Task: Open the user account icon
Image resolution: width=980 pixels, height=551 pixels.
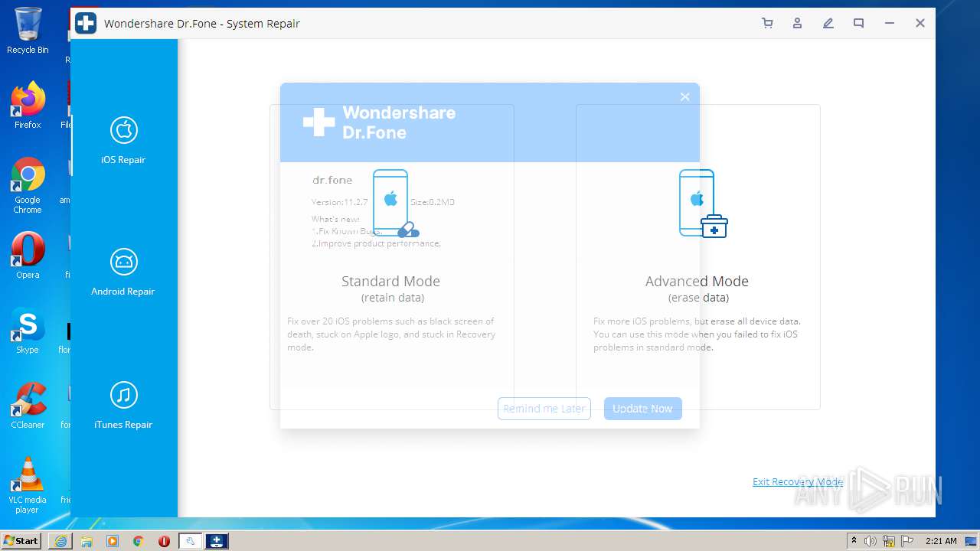Action: (797, 23)
